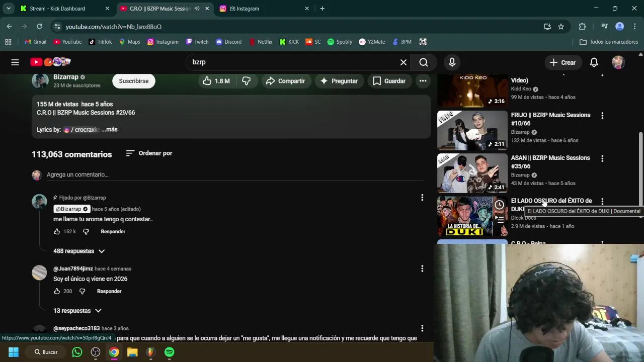The width and height of the screenshot is (644, 362).
Task: Like the pinned Bizarrap comment
Action: pyautogui.click(x=57, y=231)
